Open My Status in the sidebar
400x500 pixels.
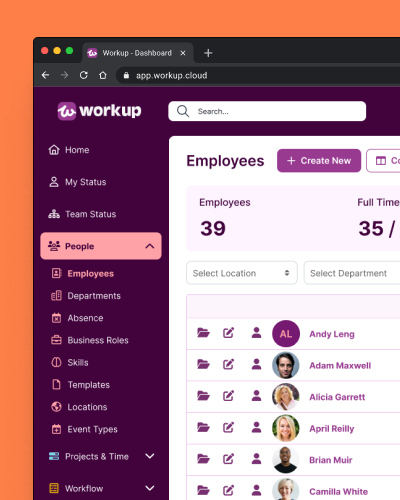click(77, 182)
